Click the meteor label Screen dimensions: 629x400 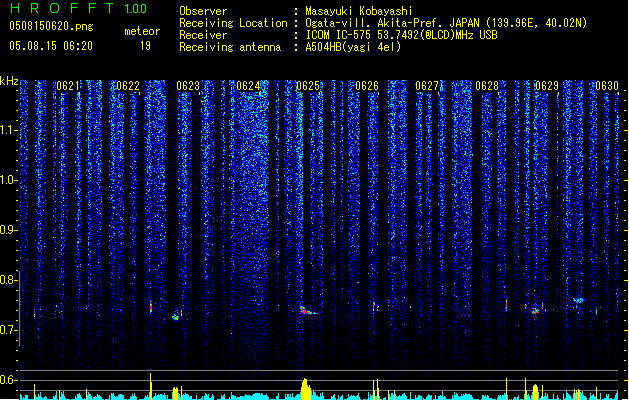click(142, 31)
